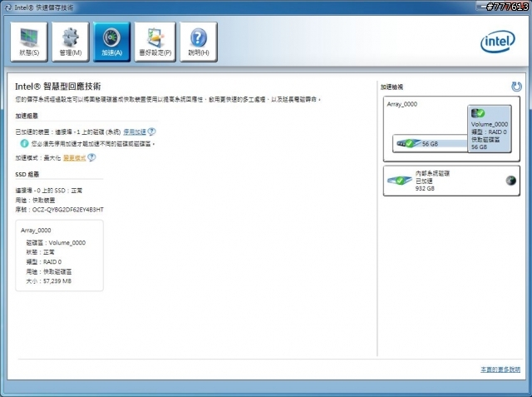Open the 喜好設定(P) preferences tab
Screen dimensions: 532x397
tap(155, 42)
